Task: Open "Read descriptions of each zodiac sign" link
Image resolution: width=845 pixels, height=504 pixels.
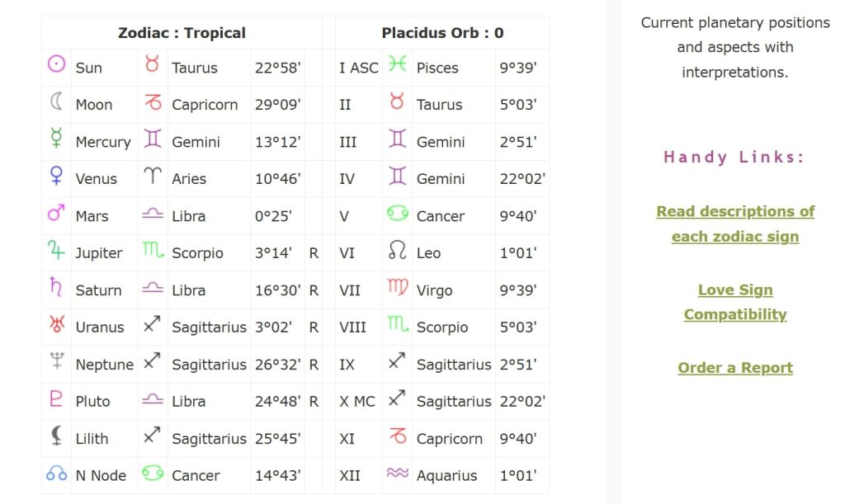Action: point(735,224)
